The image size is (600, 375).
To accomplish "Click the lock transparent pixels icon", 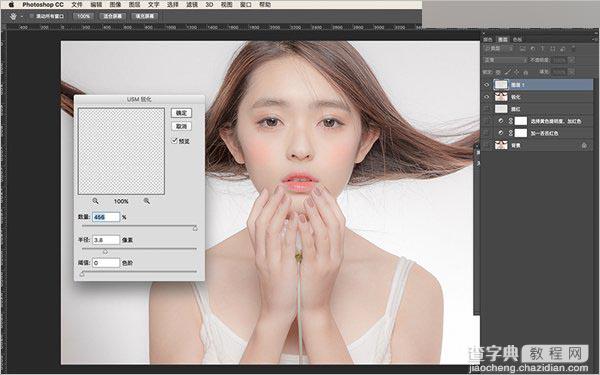I will [x=498, y=72].
